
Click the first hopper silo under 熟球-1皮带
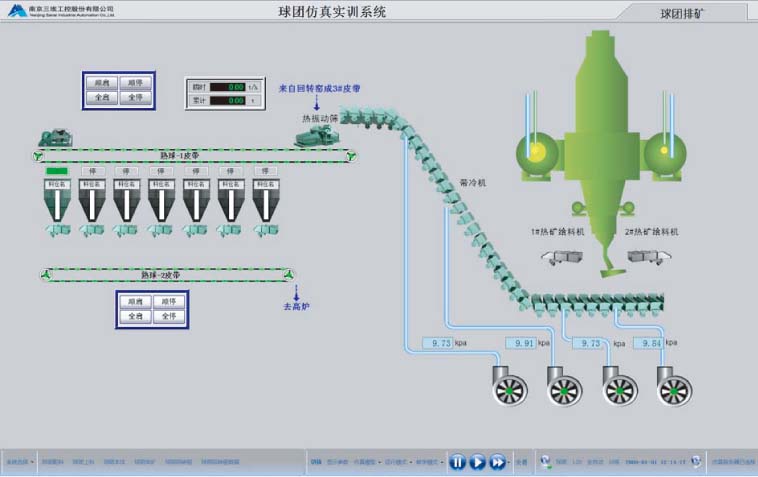[58, 204]
